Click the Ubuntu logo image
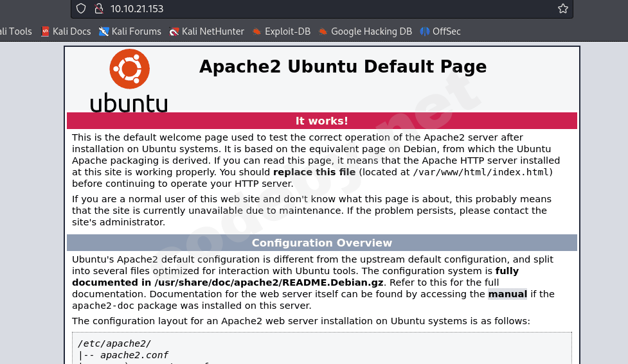 (129, 80)
